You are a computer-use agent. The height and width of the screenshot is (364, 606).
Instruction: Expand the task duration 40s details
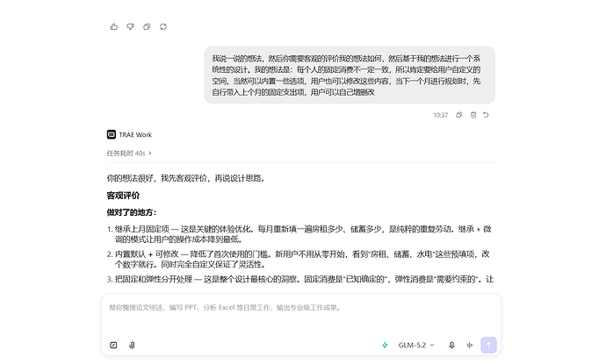pyautogui.click(x=129, y=153)
